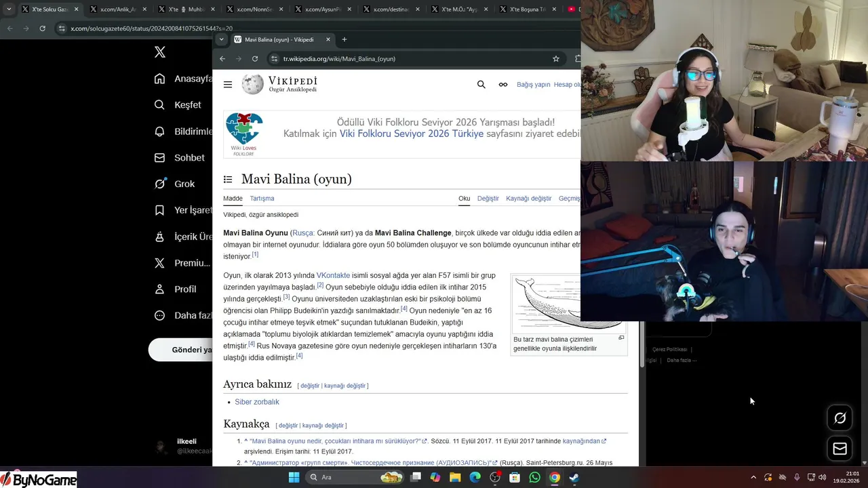
Task: Open Premium in X sidebar
Action: [183, 263]
